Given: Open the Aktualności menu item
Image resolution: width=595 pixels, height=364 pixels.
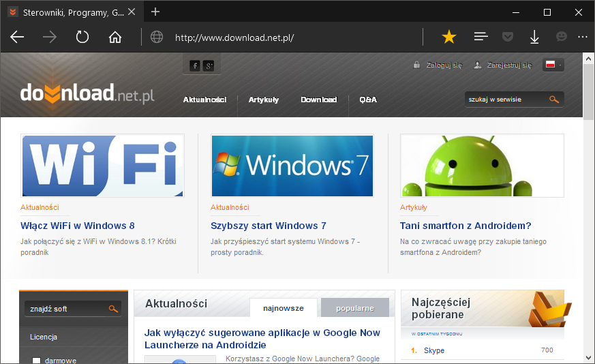Looking at the screenshot, I should 204,100.
